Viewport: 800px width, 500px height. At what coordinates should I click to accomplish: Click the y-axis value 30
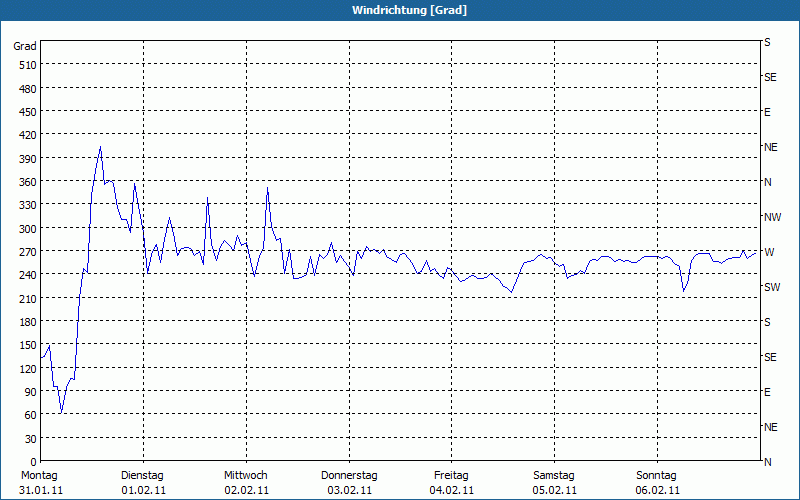coord(31,439)
